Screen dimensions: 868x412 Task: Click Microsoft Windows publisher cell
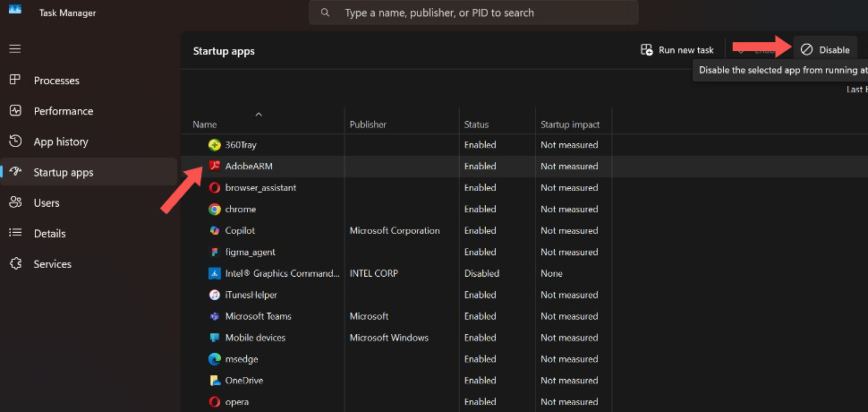(x=389, y=338)
